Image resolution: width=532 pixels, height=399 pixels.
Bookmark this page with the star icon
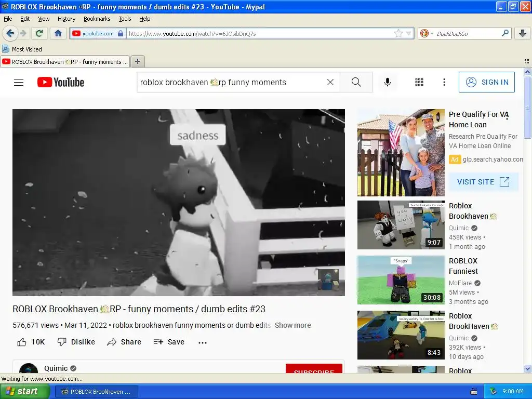tap(398, 33)
